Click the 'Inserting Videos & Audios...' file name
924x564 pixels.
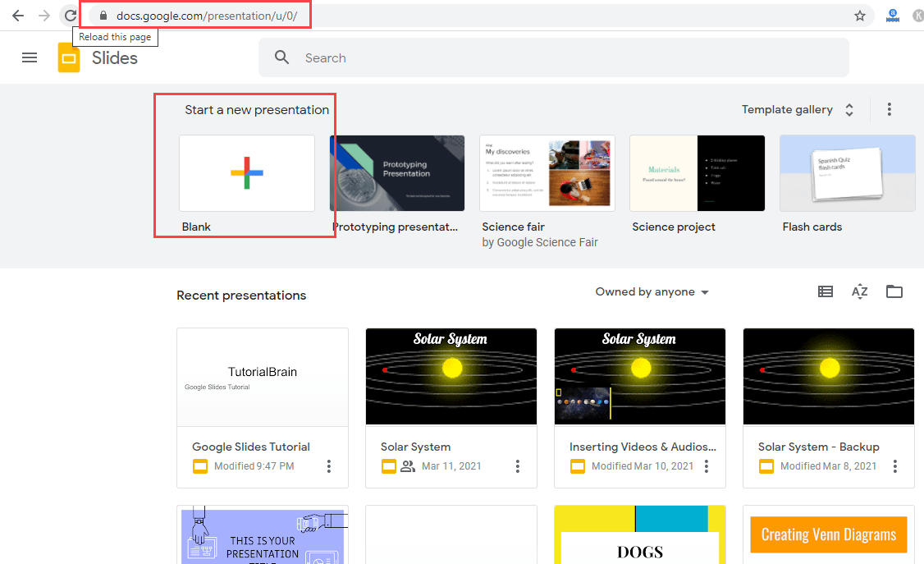pos(643,447)
